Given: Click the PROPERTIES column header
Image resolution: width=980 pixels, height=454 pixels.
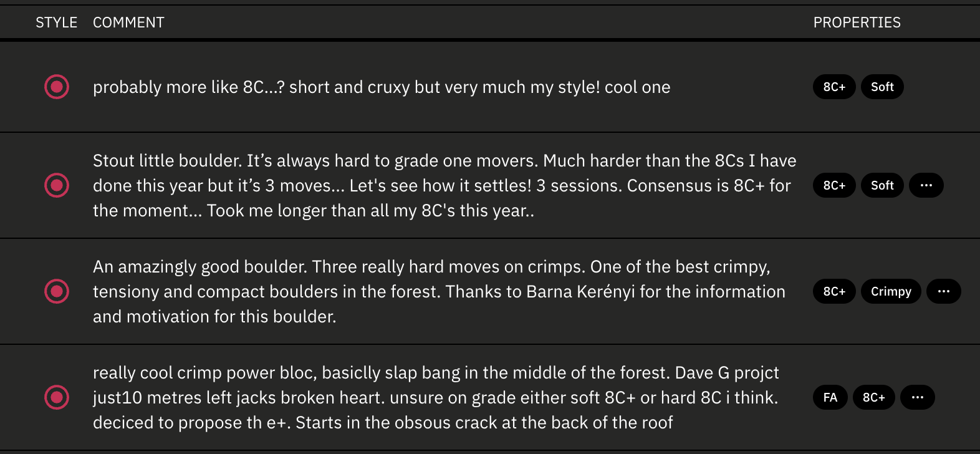Looking at the screenshot, I should (857, 22).
